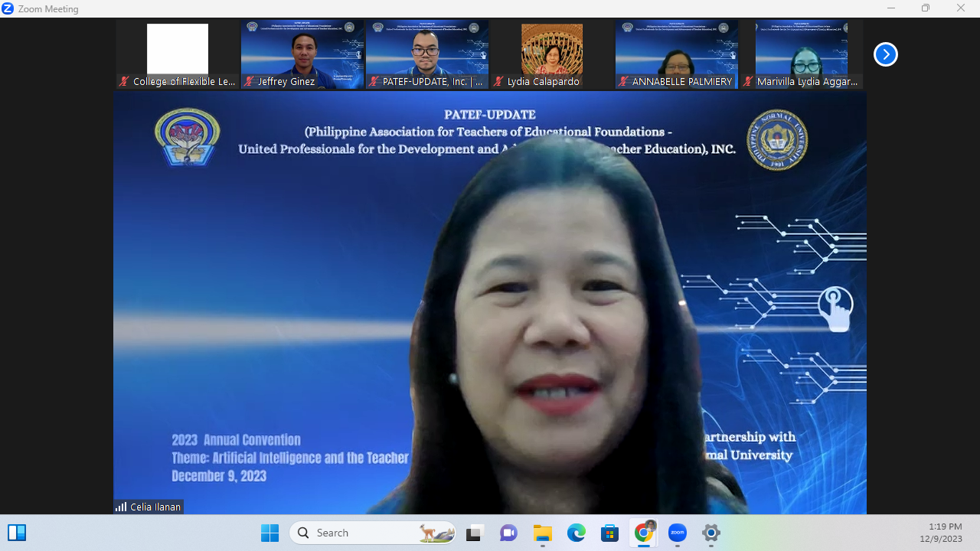Open the clock and date flyout

pos(940,533)
